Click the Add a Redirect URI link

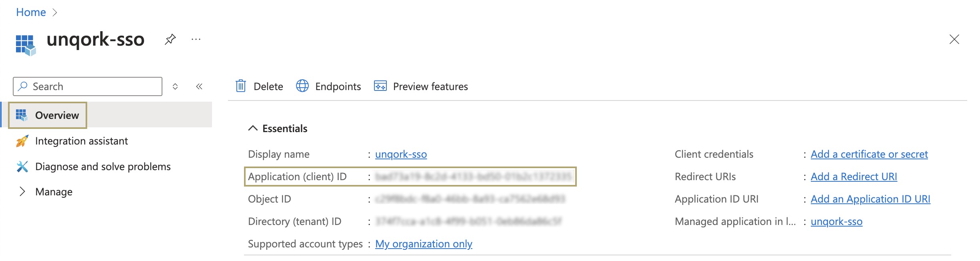point(854,177)
